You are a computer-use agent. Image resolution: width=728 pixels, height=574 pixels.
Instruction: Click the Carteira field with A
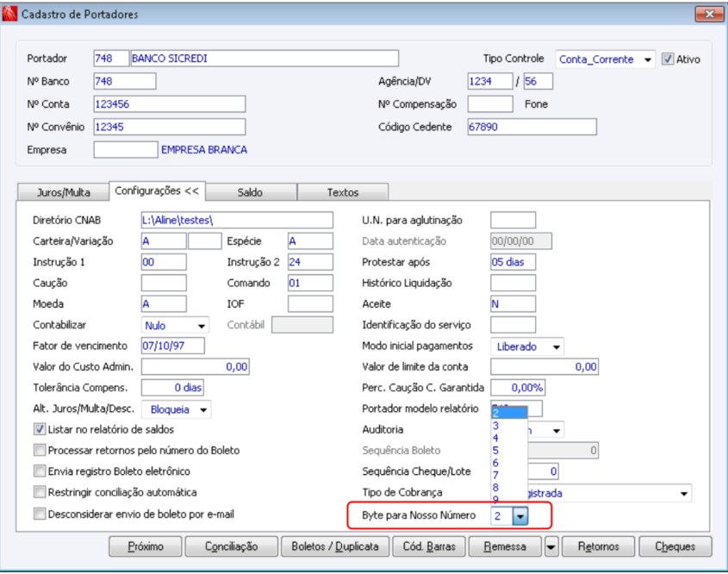click(x=164, y=241)
